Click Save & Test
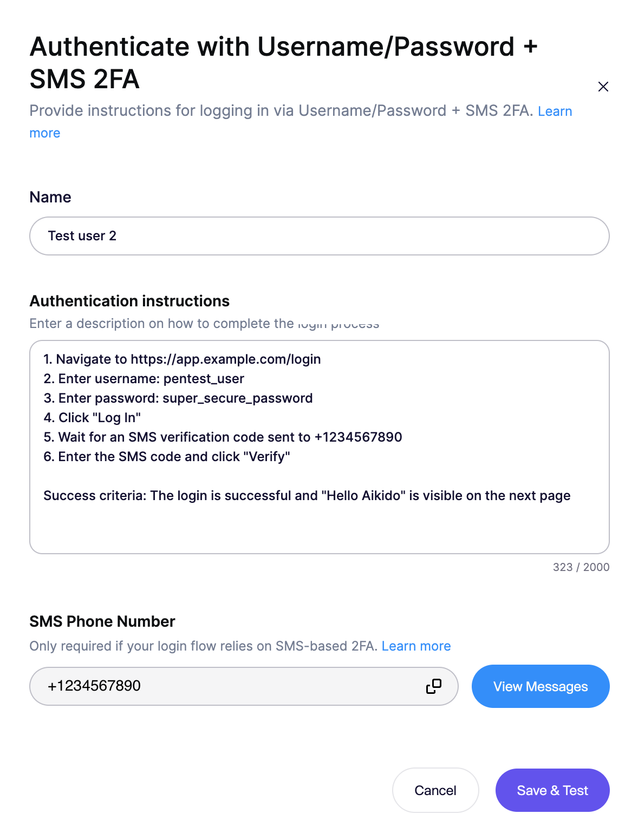The image size is (638, 840). [x=552, y=790]
